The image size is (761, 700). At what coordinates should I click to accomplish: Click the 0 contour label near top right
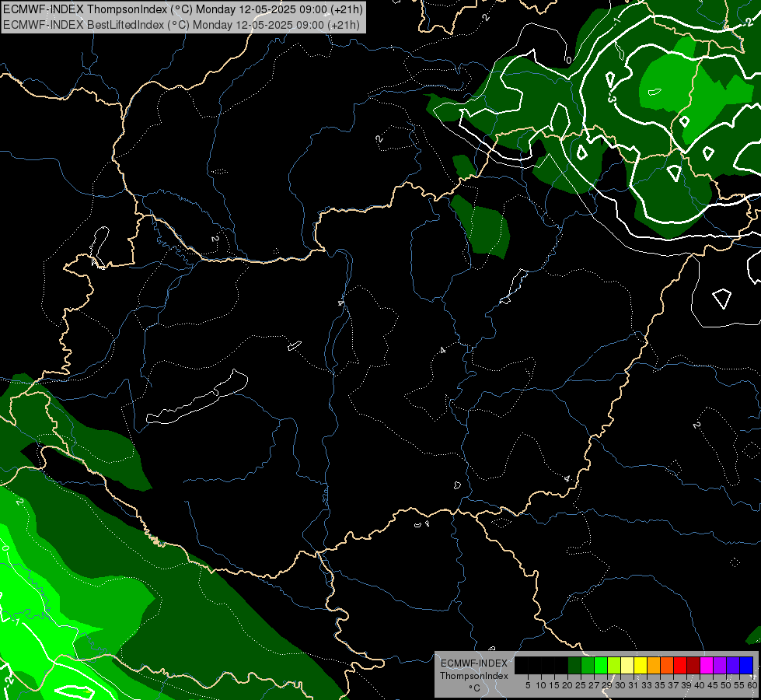(568, 60)
